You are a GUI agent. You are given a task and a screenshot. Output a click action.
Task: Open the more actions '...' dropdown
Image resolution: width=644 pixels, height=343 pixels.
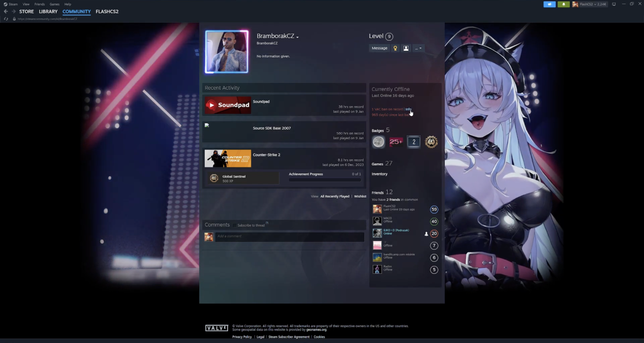[418, 48]
